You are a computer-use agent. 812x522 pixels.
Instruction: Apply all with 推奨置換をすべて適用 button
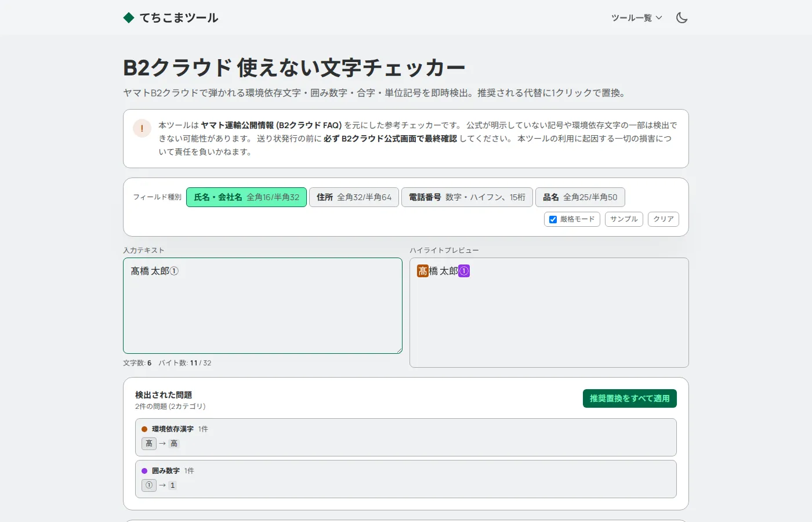630,398
